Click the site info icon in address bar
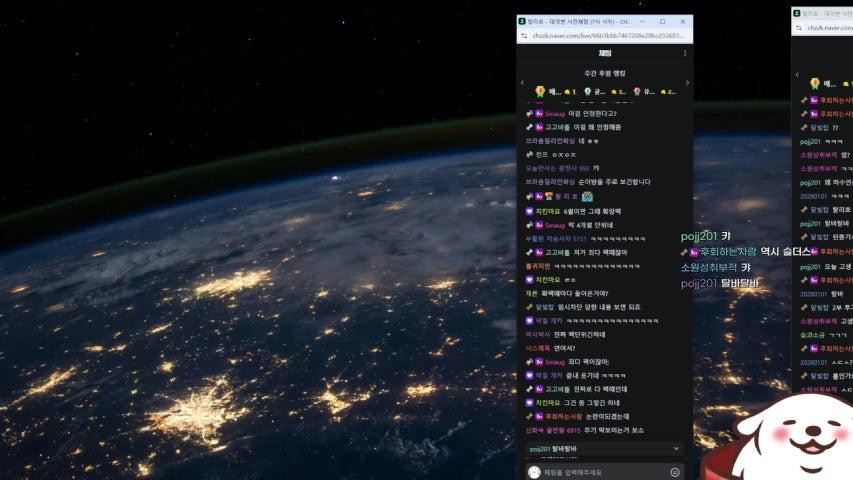This screenshot has width=853, height=480. [x=524, y=35]
